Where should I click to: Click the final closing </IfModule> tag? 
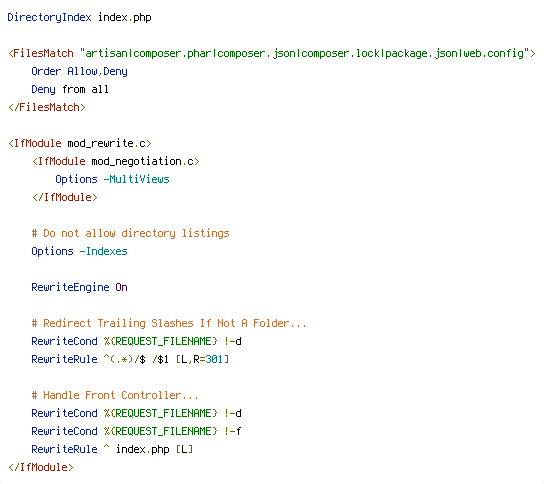point(41,467)
